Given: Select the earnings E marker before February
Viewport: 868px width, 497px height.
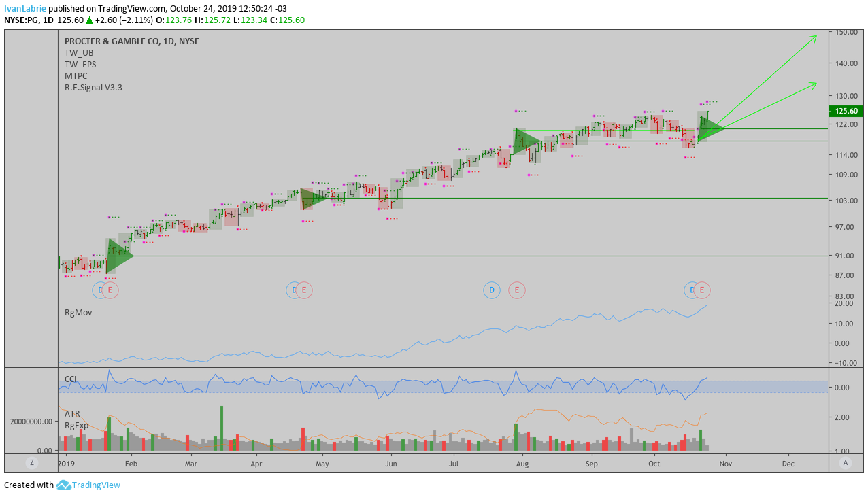Looking at the screenshot, I should 110,290.
